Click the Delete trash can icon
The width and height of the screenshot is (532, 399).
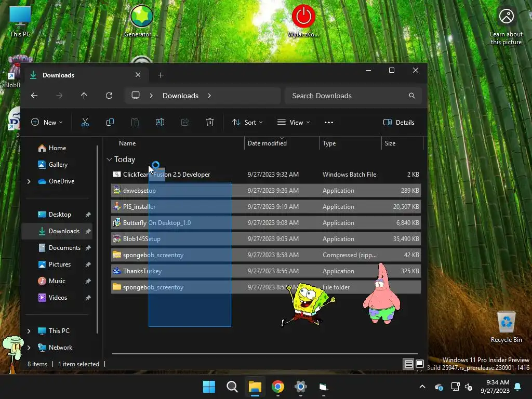click(210, 122)
